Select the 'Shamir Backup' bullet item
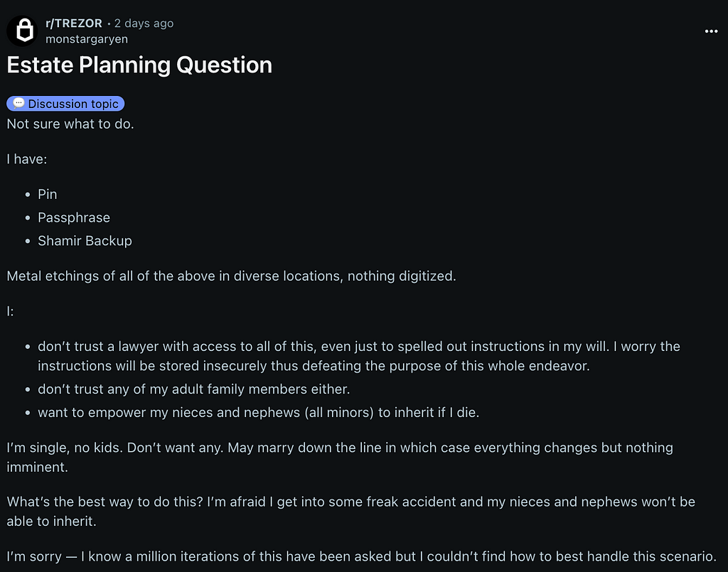 [85, 241]
